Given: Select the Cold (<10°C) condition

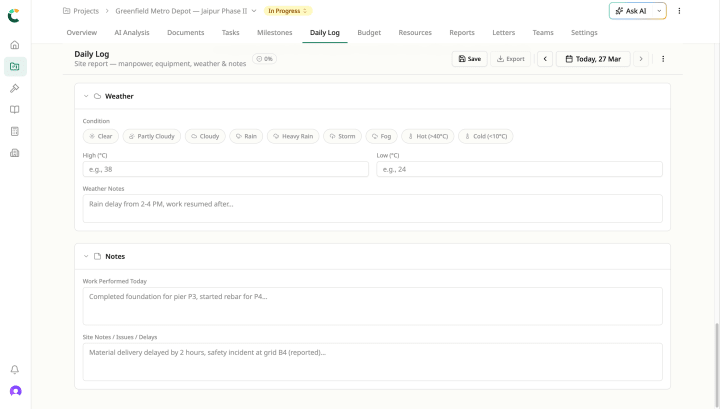Looking at the screenshot, I should 486,136.
